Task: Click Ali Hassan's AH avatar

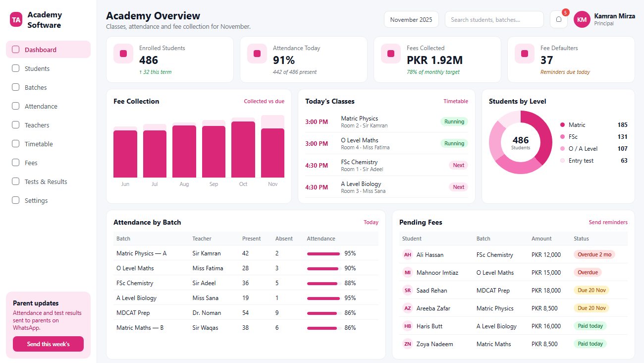Action: 408,255
